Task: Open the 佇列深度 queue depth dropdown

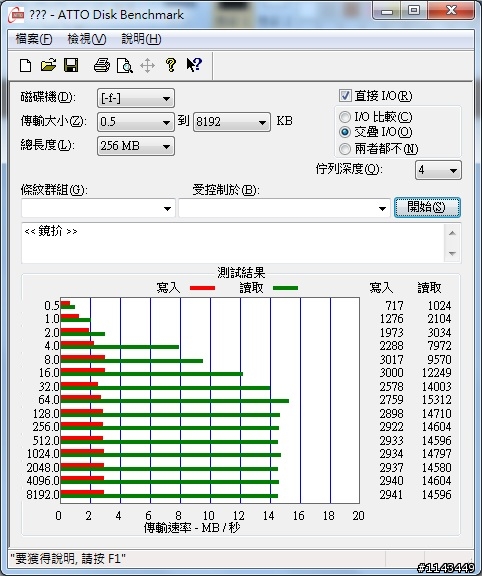Action: 438,170
